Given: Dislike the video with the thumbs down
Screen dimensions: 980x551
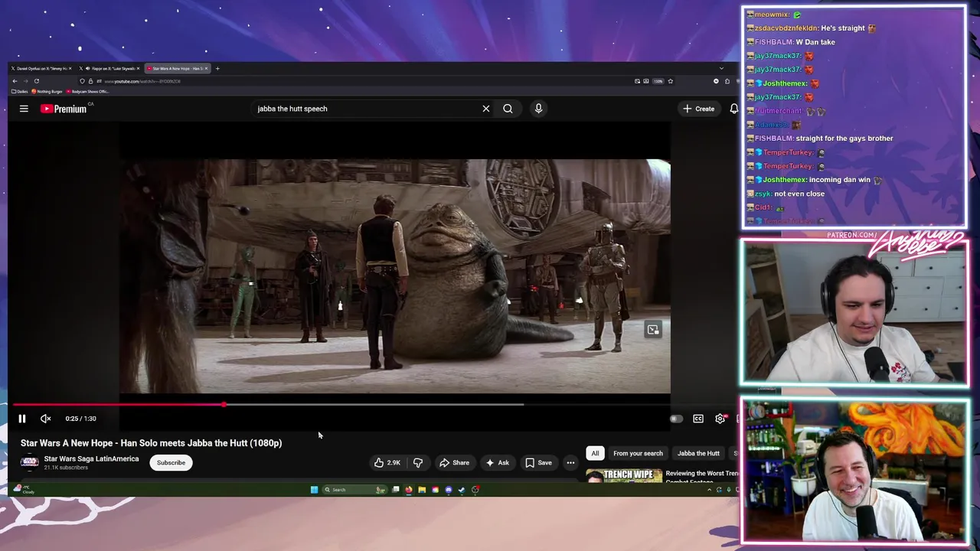Looking at the screenshot, I should coord(418,462).
